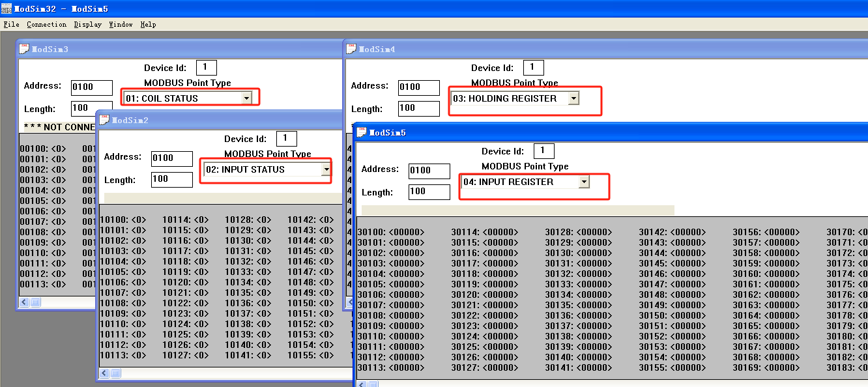Click the Address field in ModSim4
The width and height of the screenshot is (868, 387).
point(419,87)
